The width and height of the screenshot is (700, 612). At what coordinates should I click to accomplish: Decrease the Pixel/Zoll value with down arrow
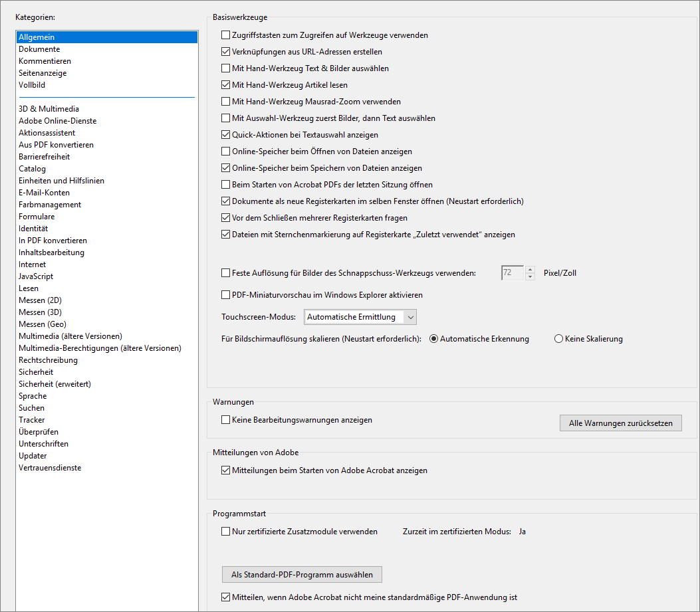point(530,276)
